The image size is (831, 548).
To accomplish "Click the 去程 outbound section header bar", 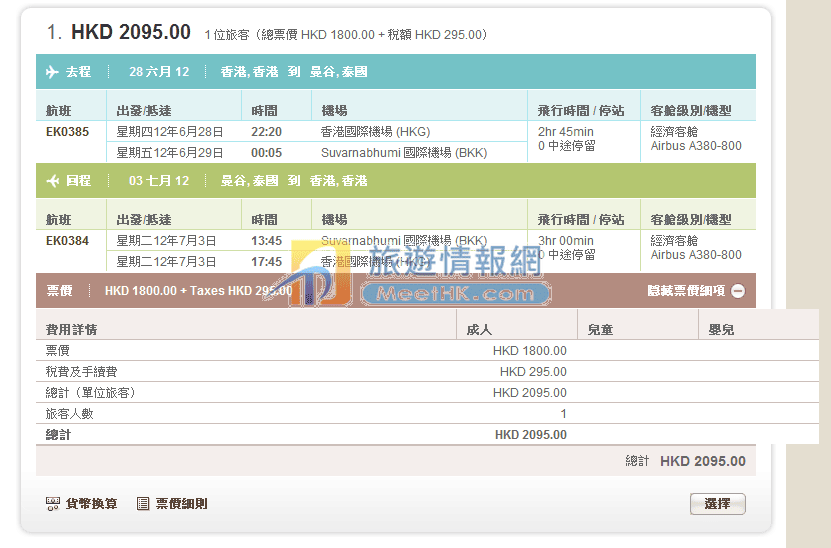I will (x=395, y=72).
